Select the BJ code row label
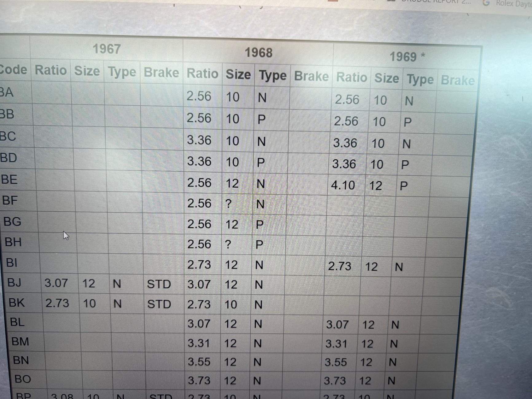The image size is (532, 399). pyautogui.click(x=14, y=282)
